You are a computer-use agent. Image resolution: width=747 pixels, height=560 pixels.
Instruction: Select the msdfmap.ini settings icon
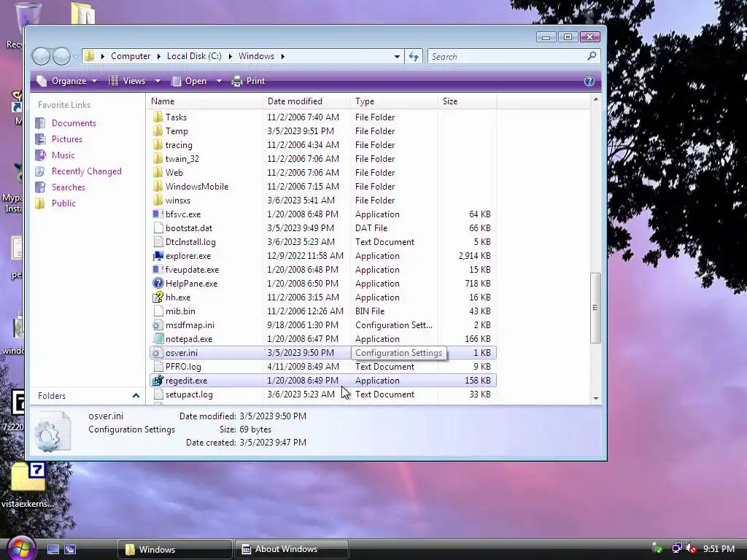pos(158,325)
